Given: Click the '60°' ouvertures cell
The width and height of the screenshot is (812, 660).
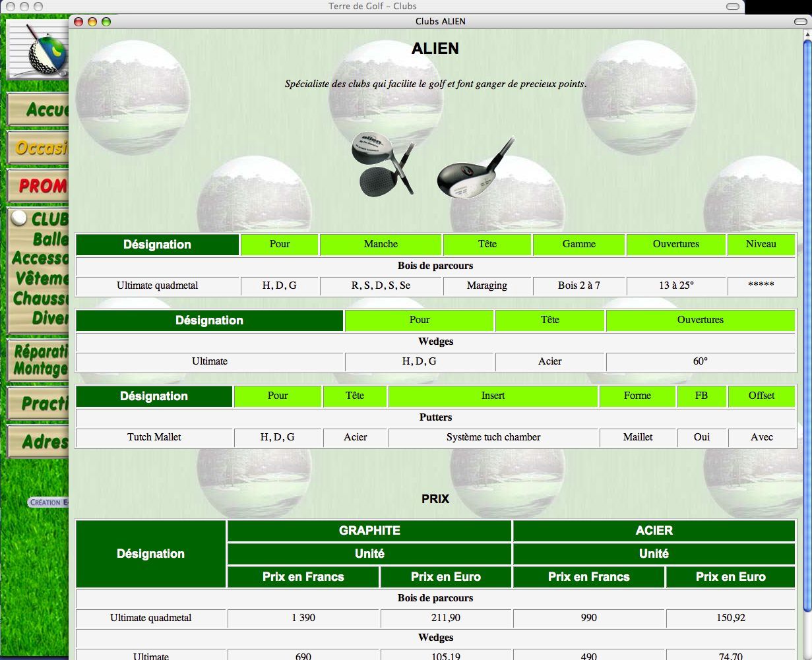Looking at the screenshot, I should tap(701, 362).
